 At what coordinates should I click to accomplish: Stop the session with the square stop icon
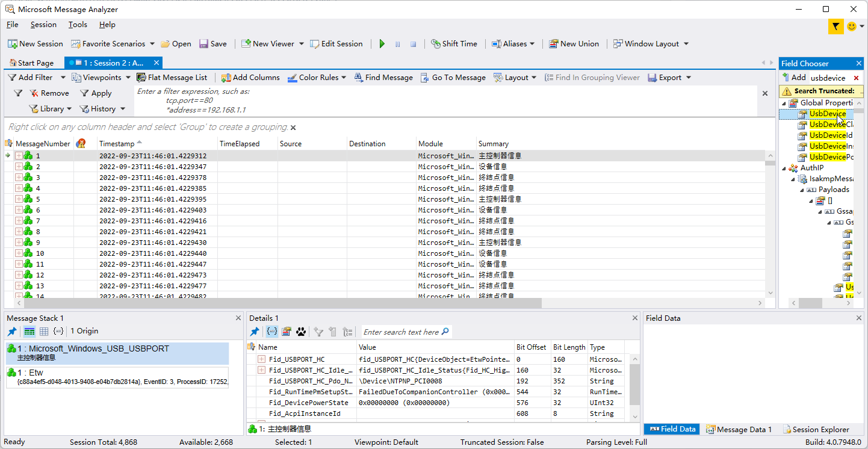click(x=413, y=44)
